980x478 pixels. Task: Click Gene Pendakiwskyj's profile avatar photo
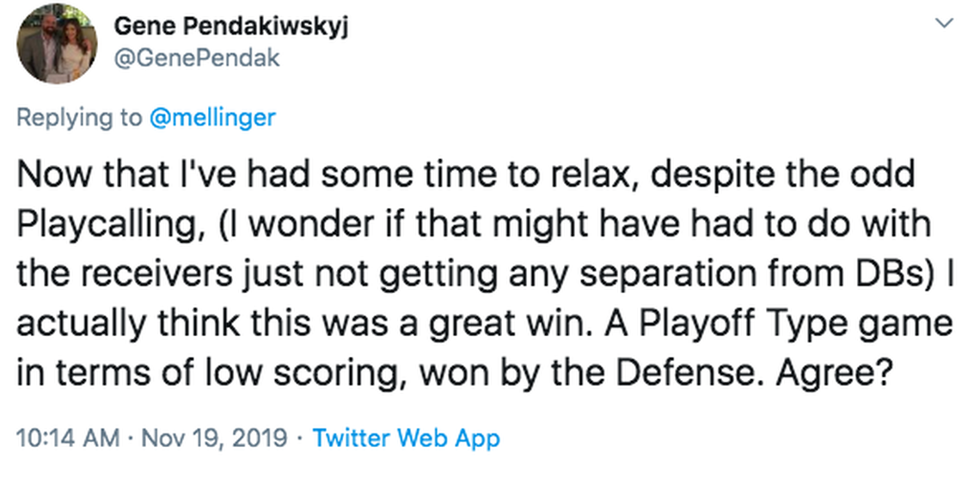(59, 43)
